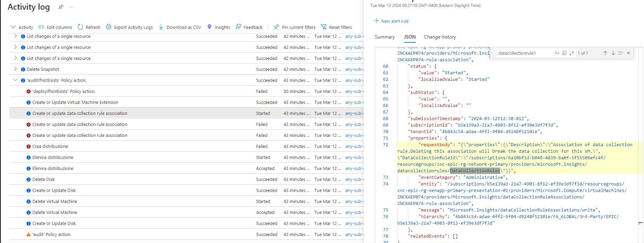Expand the Activity dropdown chevron
644x243 pixels.
[x=13, y=27]
